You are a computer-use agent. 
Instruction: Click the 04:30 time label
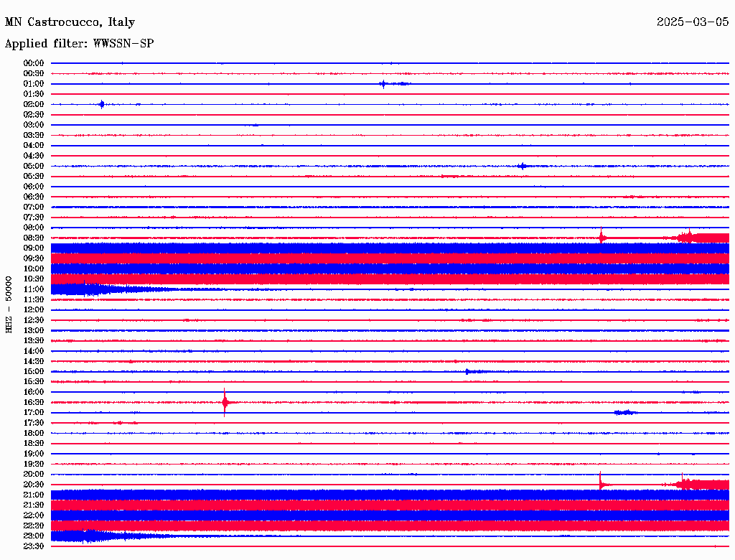click(x=33, y=156)
